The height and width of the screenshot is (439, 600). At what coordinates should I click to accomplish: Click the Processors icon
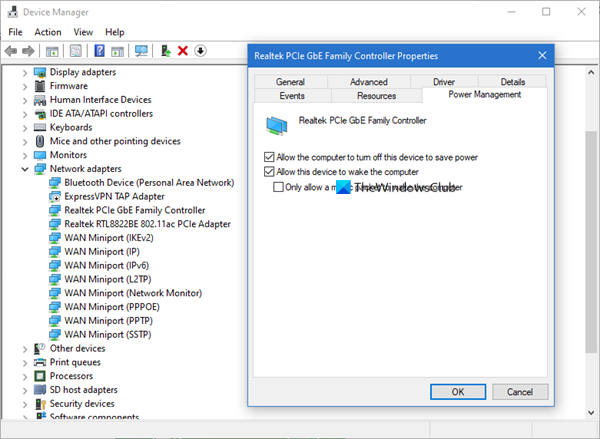[x=40, y=376]
